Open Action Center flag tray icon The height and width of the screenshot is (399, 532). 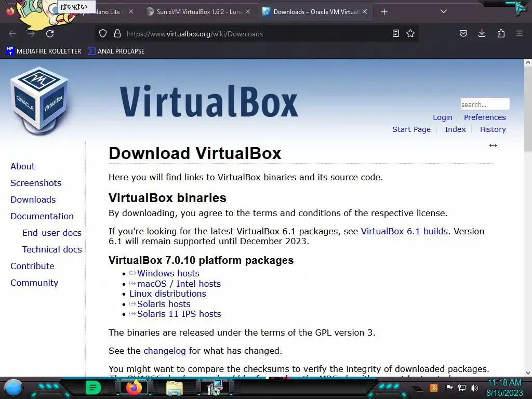[x=449, y=388]
